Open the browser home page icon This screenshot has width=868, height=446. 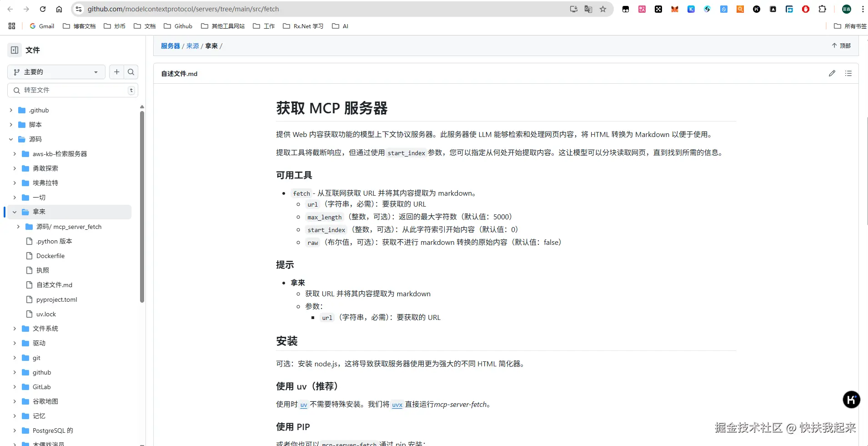pyautogui.click(x=59, y=9)
